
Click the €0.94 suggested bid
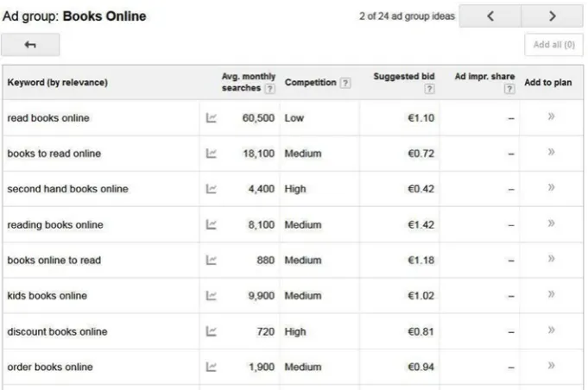[421, 367]
